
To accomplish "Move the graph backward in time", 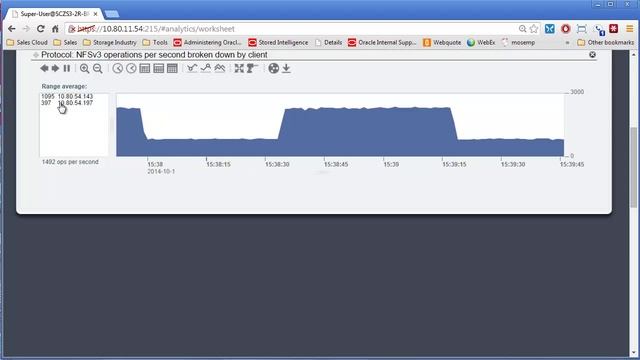I will click(44, 69).
